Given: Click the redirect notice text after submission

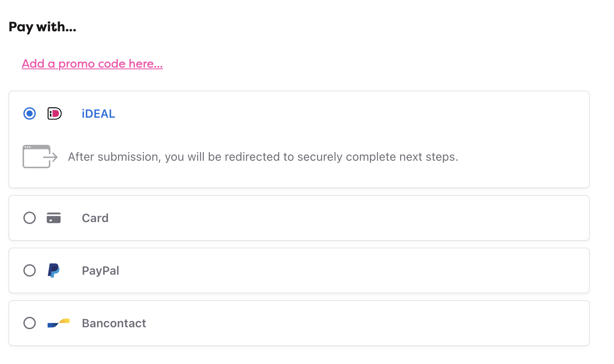Looking at the screenshot, I should [x=263, y=157].
